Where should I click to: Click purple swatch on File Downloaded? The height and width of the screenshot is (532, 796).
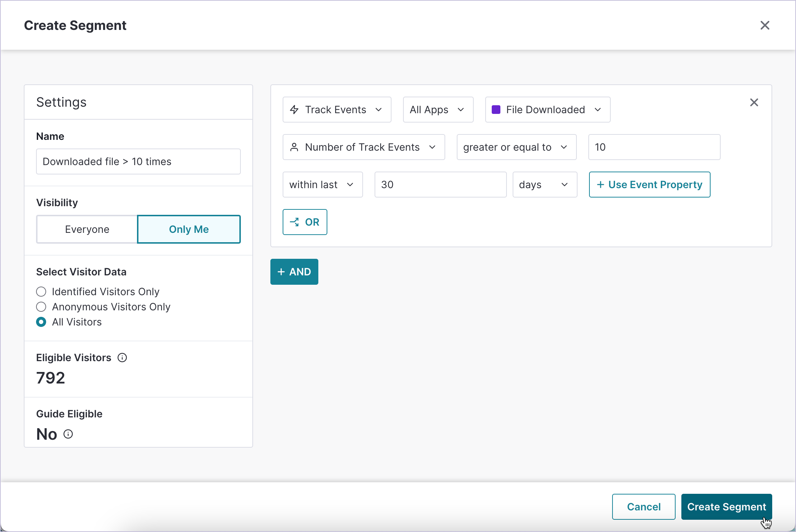[x=496, y=110]
